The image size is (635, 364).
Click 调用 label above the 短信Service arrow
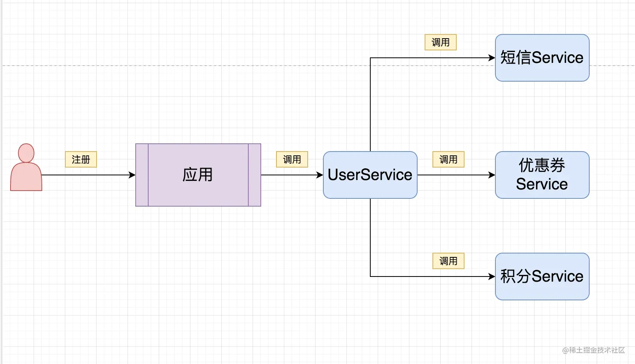(441, 42)
